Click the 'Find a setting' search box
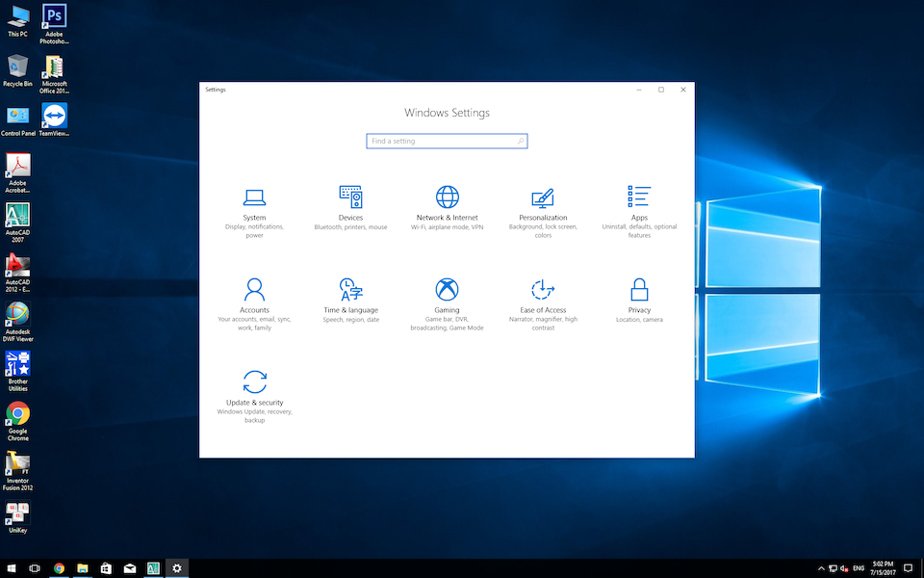 pos(443,141)
